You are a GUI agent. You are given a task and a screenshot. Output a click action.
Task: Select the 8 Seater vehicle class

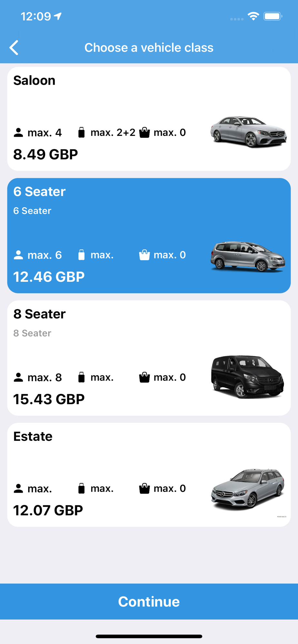(x=149, y=358)
